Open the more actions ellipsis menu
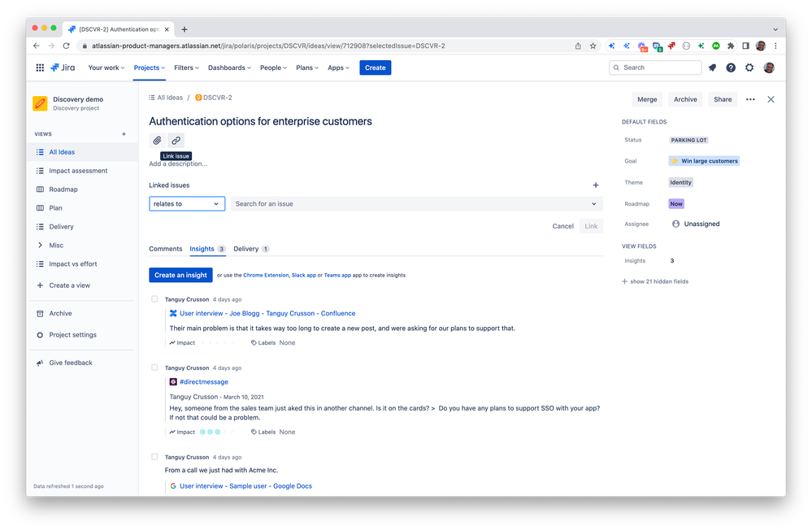The image size is (812, 531). [x=750, y=99]
